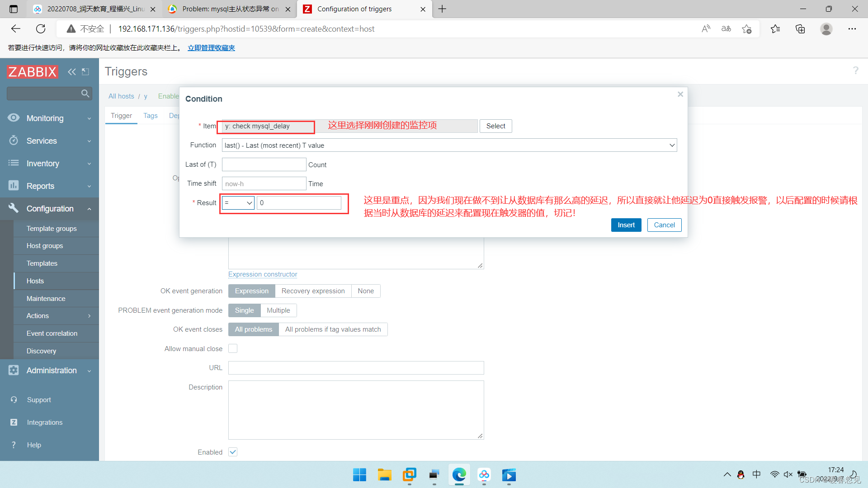Switch to the Tags tab
Viewport: 868px width, 488px height.
(151, 116)
